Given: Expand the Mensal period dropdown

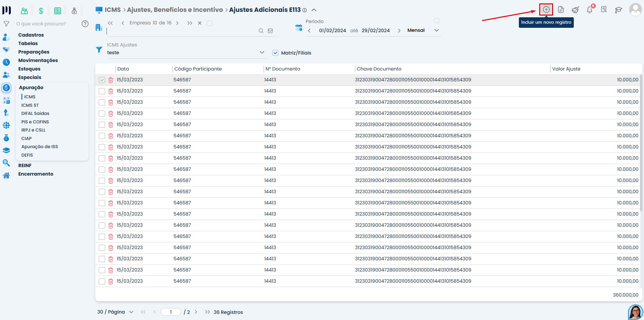Looking at the screenshot, I should click(436, 30).
